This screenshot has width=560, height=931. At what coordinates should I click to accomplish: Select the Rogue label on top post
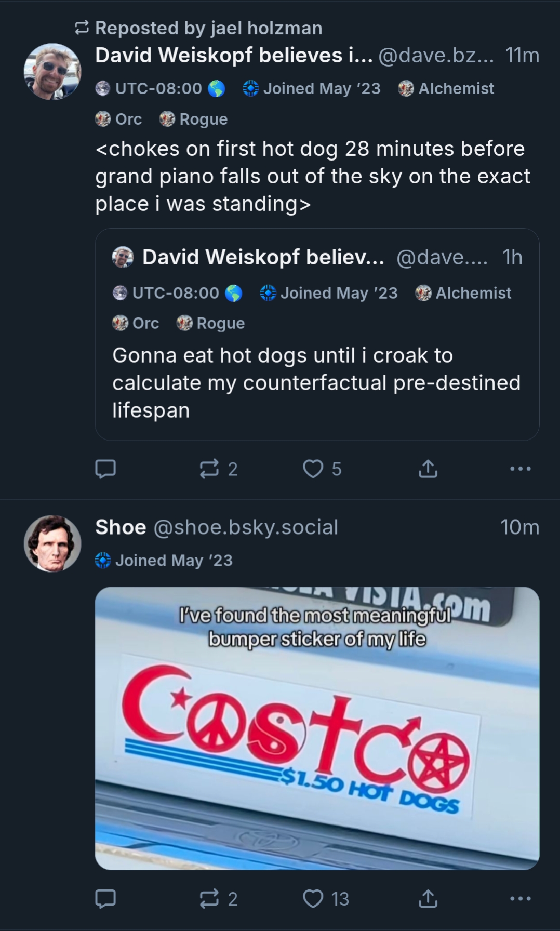194,119
